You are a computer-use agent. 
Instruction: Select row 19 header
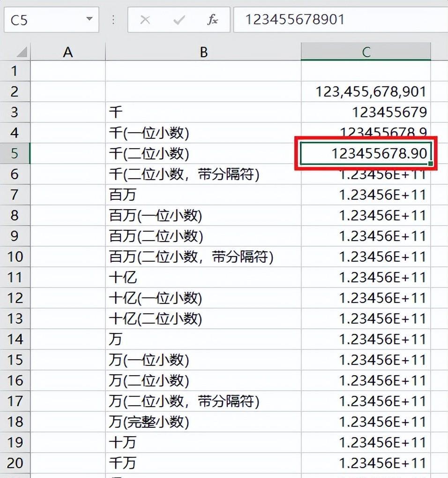coord(15,442)
